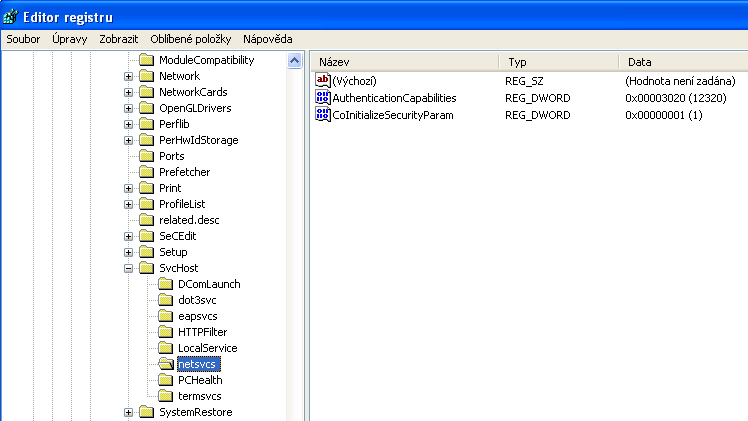Click the Editor registru title bar icon
This screenshot has width=748, height=421.
(11, 14)
